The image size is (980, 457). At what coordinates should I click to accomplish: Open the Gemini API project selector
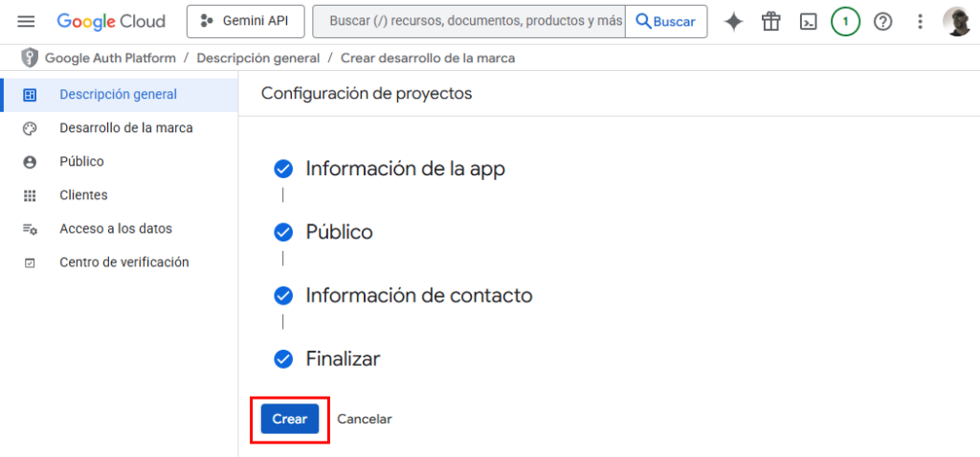pos(245,21)
